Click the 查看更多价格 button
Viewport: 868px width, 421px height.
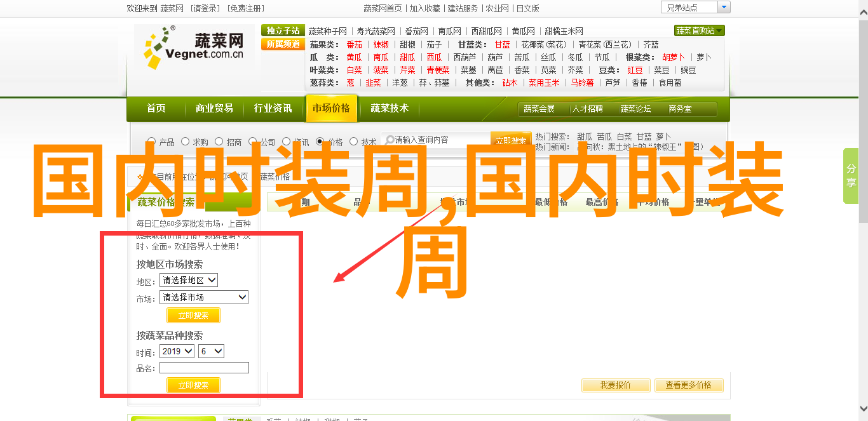[688, 385]
